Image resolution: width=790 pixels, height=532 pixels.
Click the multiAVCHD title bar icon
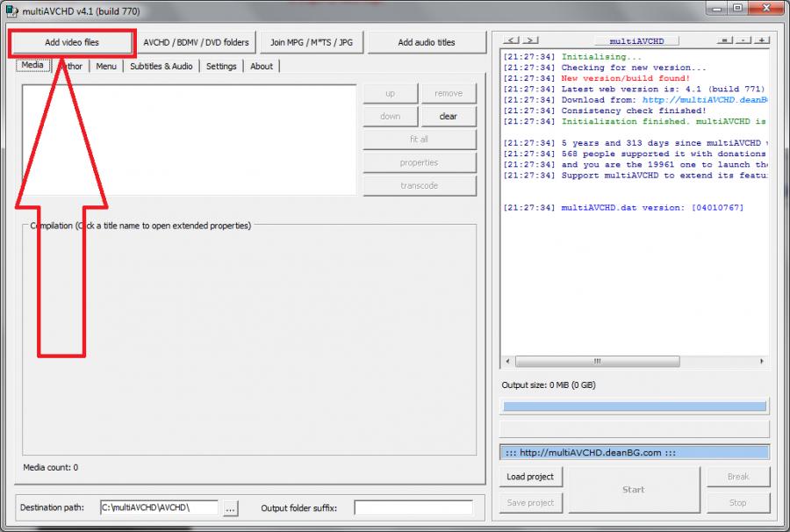[x=11, y=11]
